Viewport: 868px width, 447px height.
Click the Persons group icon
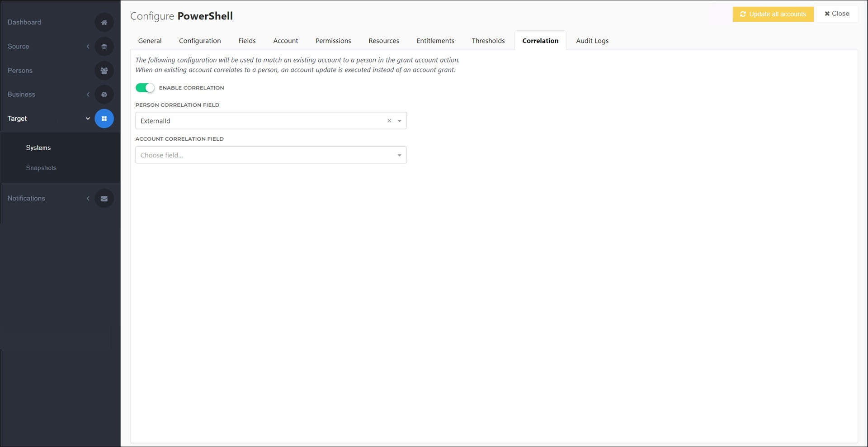point(104,71)
